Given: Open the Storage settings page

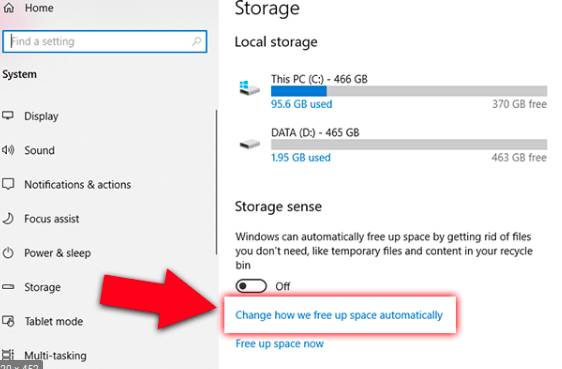Looking at the screenshot, I should coord(42,287).
